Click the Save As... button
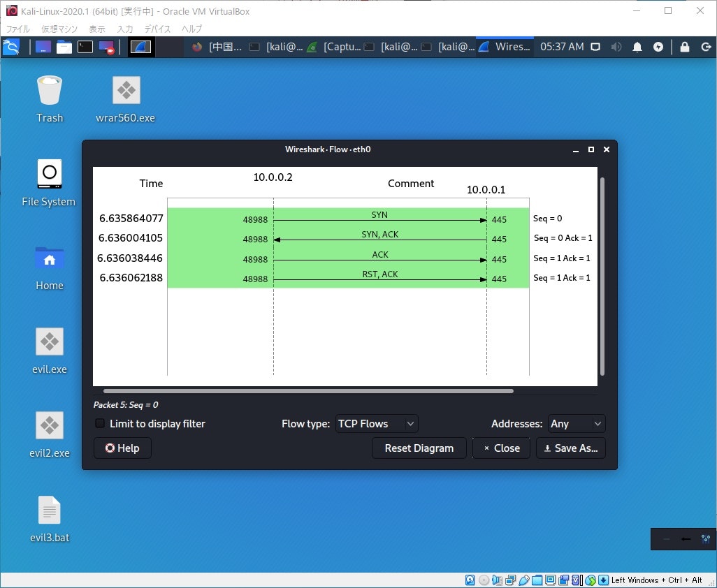Image resolution: width=717 pixels, height=588 pixels. click(x=571, y=448)
